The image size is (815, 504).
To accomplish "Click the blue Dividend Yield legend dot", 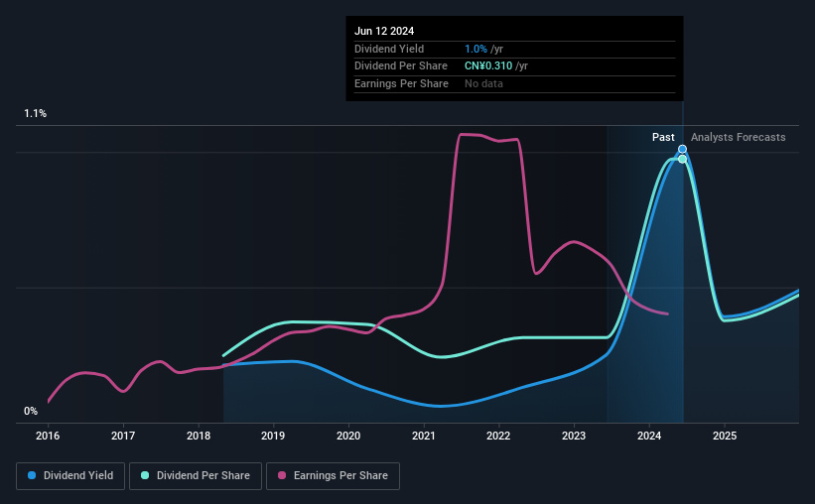I will coord(32,475).
